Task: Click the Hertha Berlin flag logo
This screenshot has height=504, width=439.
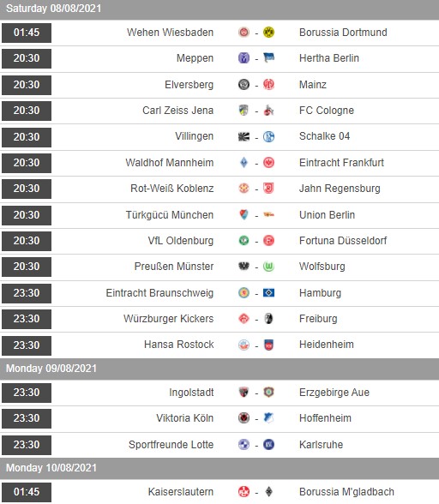Action: coord(268,58)
